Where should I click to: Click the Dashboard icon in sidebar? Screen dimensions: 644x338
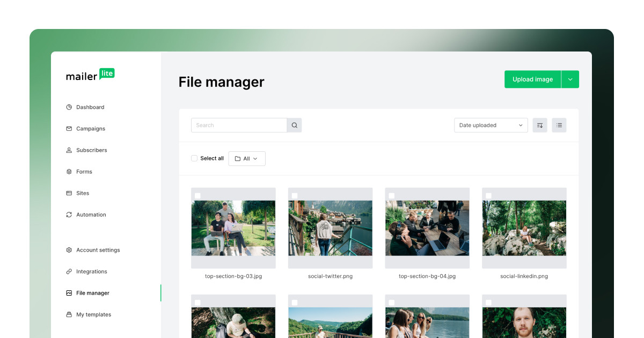(x=69, y=107)
